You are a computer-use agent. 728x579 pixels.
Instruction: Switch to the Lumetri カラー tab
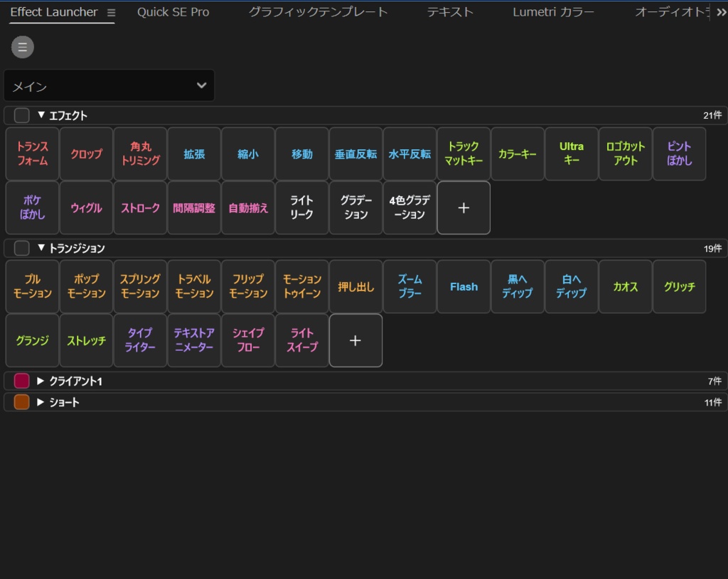tap(553, 12)
